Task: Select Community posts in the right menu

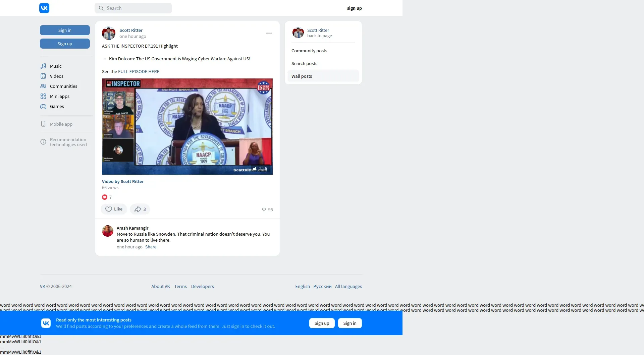Action: click(323, 51)
